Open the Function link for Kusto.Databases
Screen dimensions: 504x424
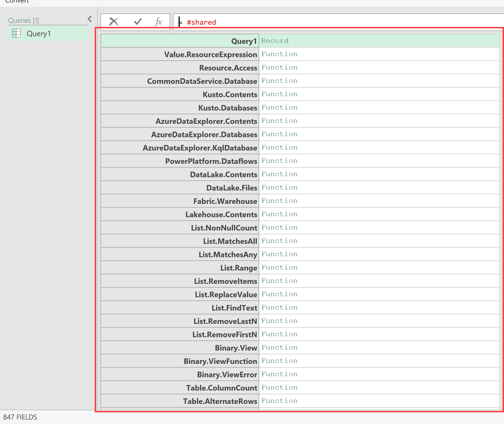[x=279, y=108]
